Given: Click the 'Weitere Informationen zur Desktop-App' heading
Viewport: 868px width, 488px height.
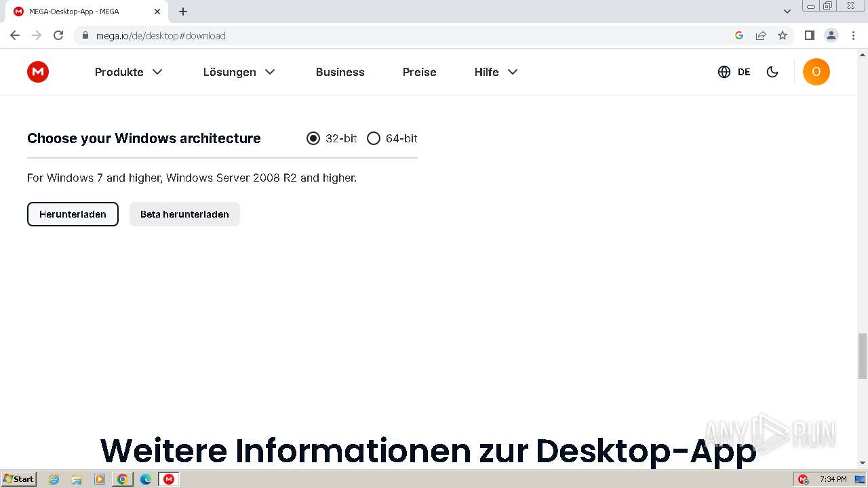Looking at the screenshot, I should click(429, 451).
